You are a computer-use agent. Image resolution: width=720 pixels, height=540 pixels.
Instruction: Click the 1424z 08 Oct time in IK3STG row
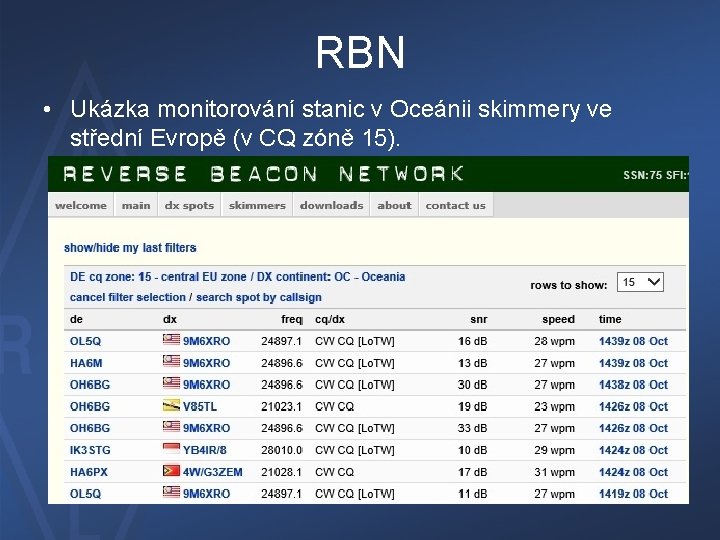[x=633, y=450]
